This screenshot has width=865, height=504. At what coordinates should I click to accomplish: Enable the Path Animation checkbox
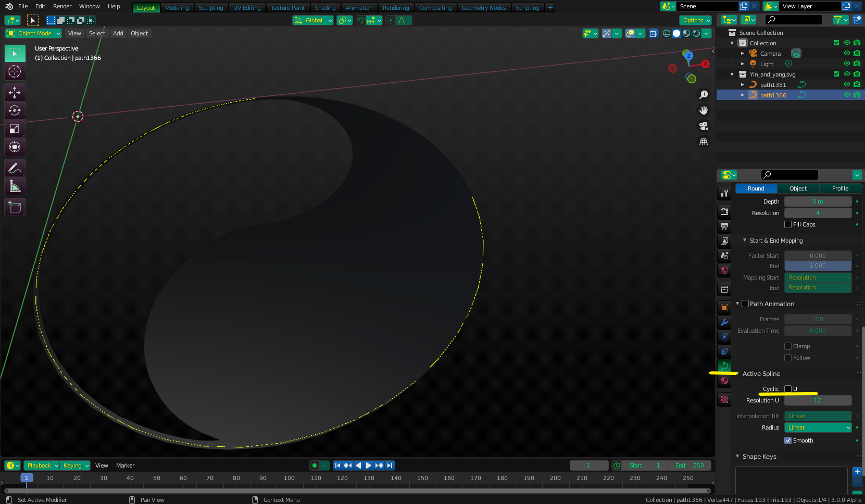click(x=745, y=304)
